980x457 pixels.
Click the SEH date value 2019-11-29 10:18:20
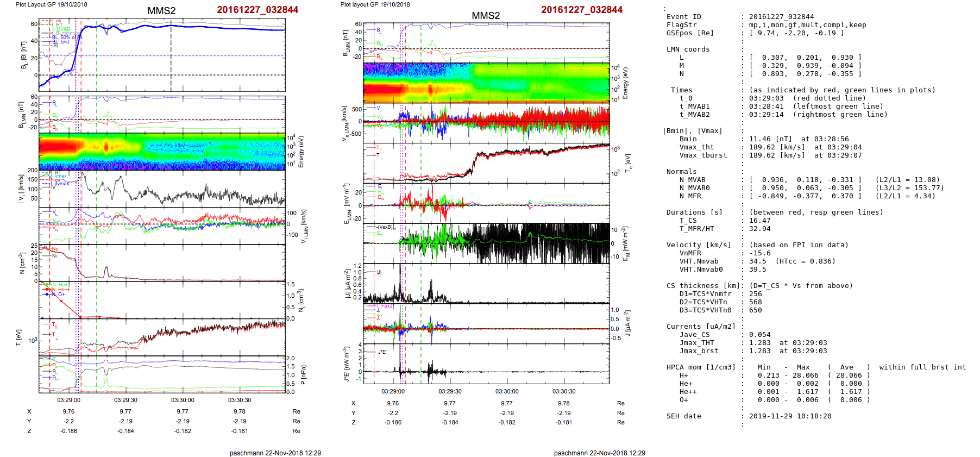pos(790,416)
